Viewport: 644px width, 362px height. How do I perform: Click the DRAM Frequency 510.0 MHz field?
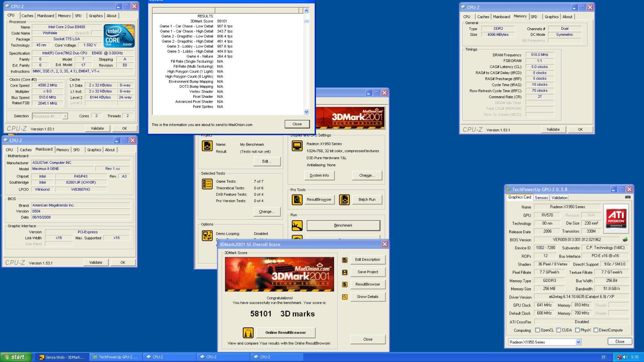tap(539, 55)
